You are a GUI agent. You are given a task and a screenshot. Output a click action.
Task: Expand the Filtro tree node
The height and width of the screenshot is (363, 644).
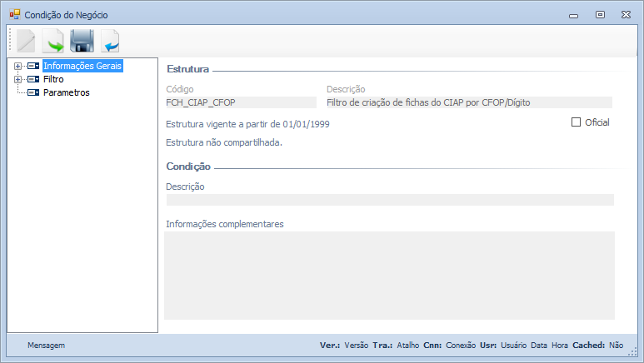pos(17,79)
